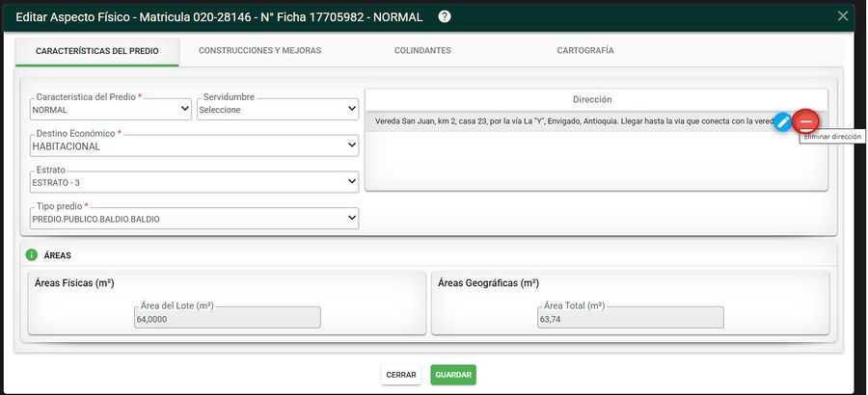Click the Área del Lote field
This screenshot has height=395, width=868.
point(227,318)
